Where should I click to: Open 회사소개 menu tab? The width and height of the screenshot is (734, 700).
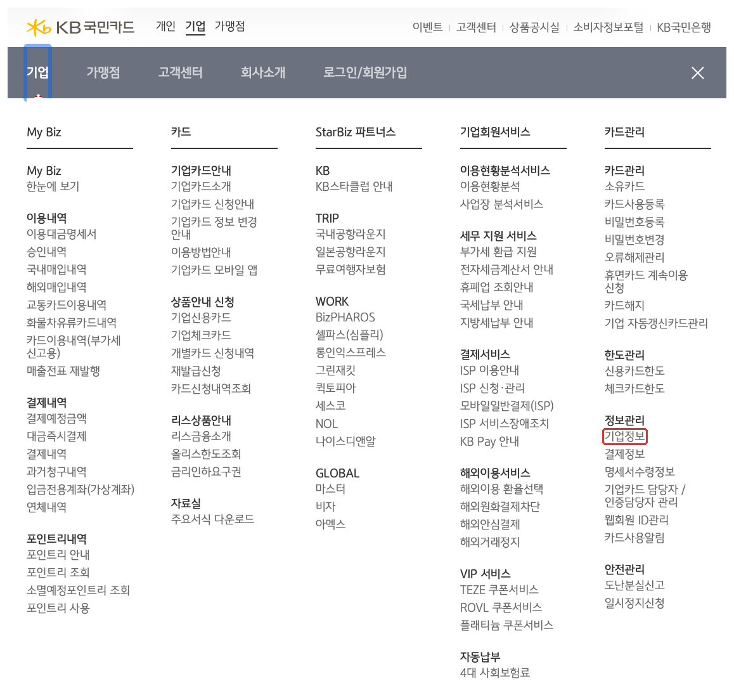coord(262,72)
